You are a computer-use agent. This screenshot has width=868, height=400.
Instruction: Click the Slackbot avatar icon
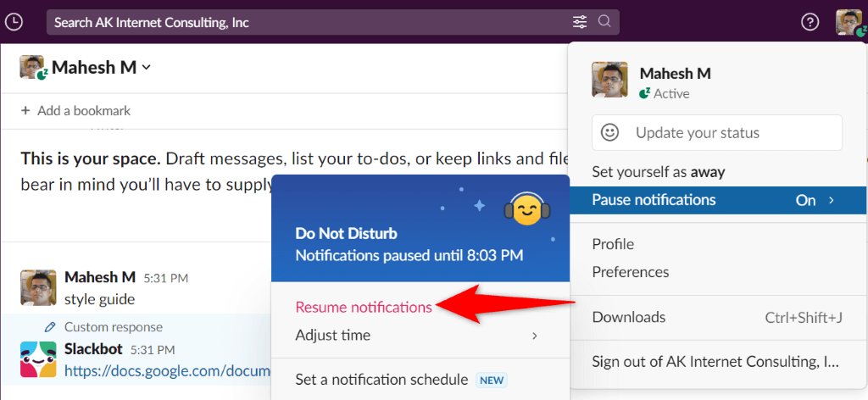click(x=37, y=359)
